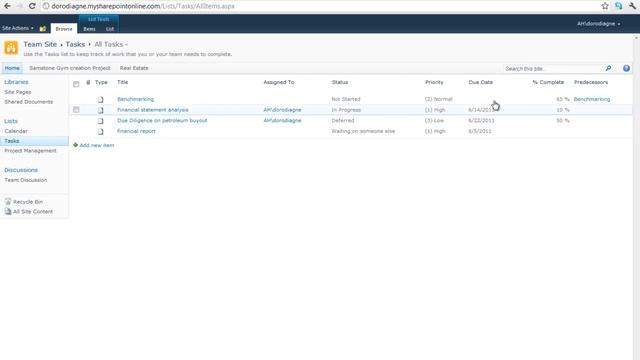Open Benchmarking link in Predecessors column

592,99
